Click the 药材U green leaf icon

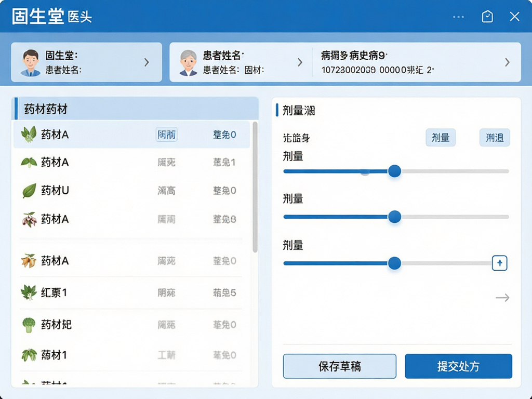coord(29,190)
